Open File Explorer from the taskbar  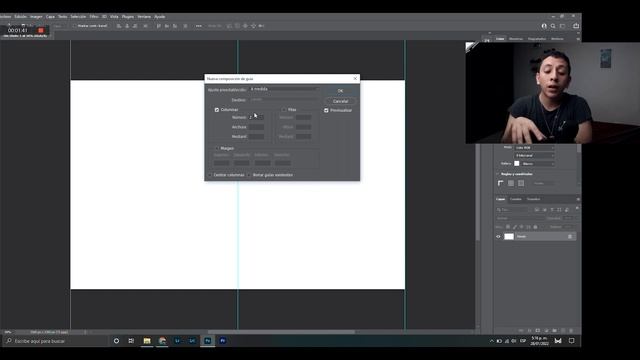[147, 340]
